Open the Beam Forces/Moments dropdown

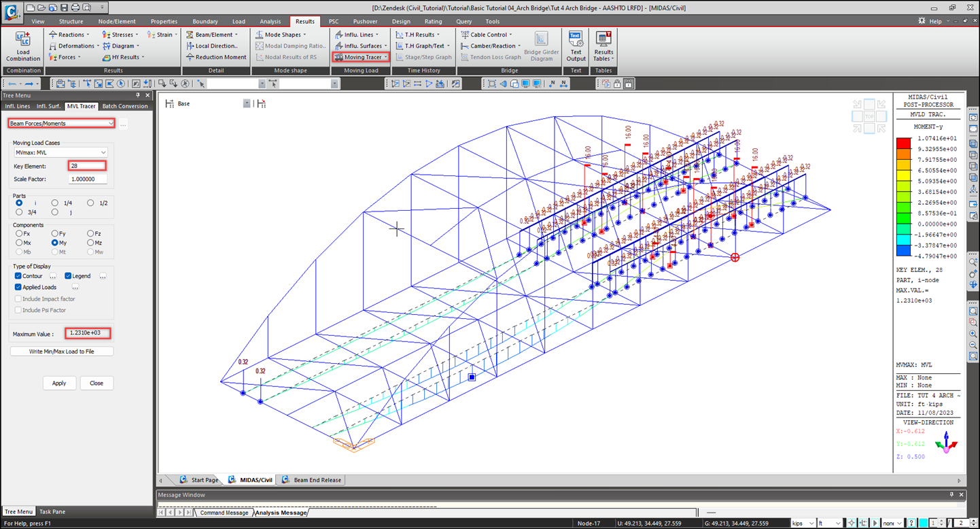[x=61, y=124]
